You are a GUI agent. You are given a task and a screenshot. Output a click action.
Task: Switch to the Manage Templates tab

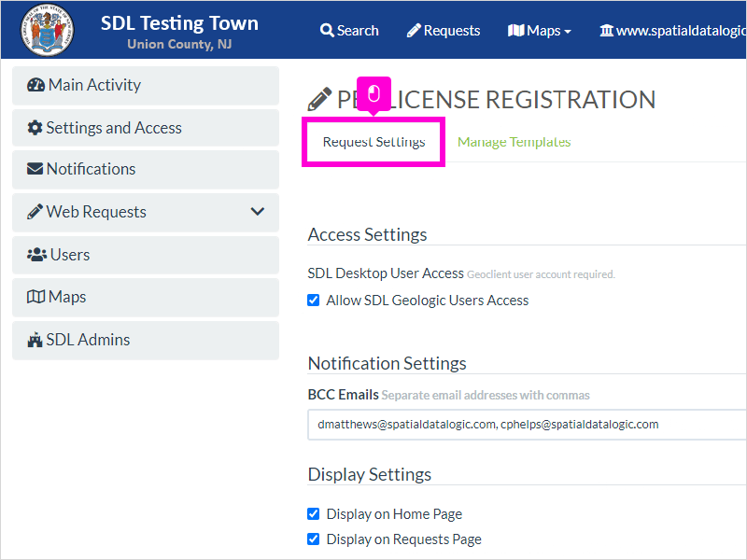514,142
